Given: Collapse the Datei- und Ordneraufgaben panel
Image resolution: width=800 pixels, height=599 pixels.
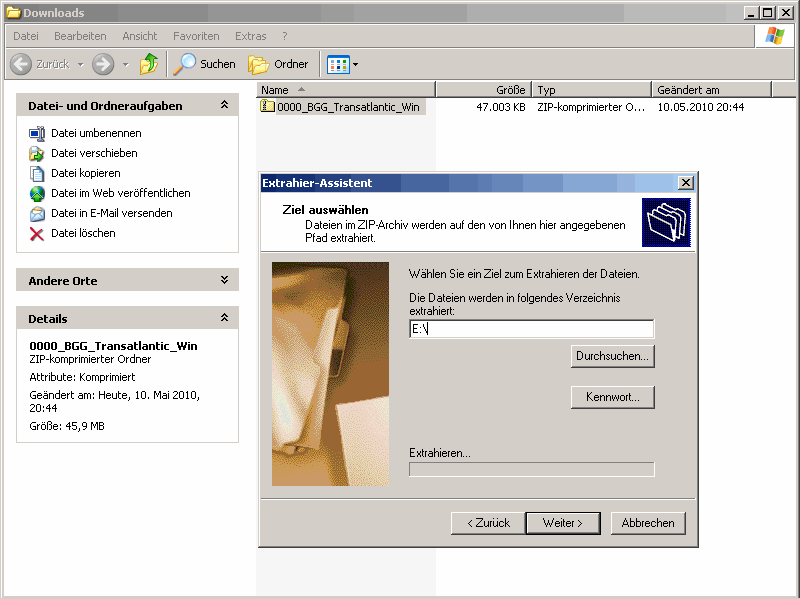Looking at the screenshot, I should click(224, 105).
